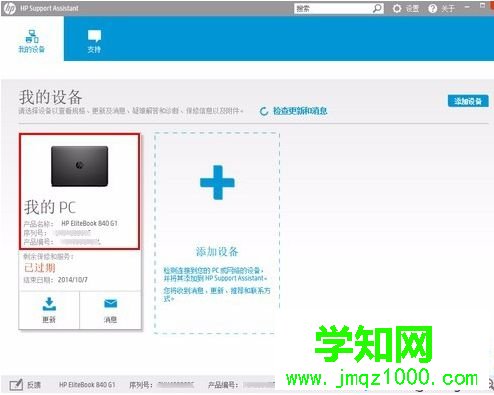The height and width of the screenshot is (395, 494).
Task: Click 产品编号 in the status bar
Action: (223, 385)
